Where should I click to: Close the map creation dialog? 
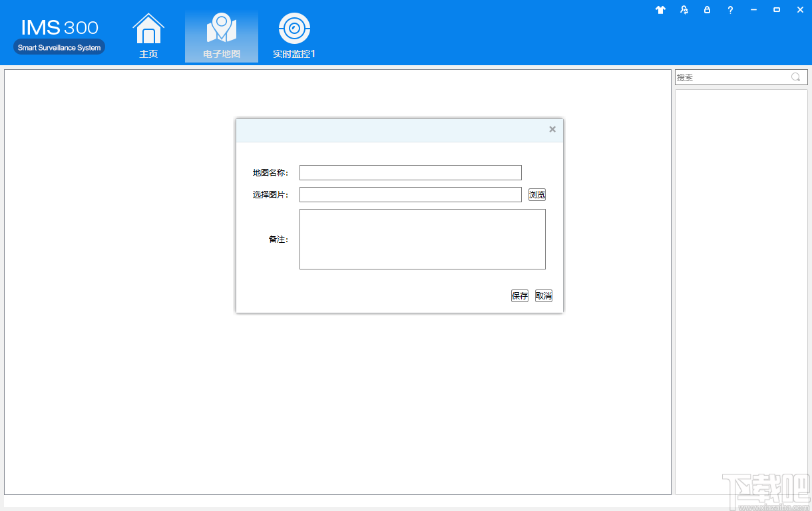552,129
